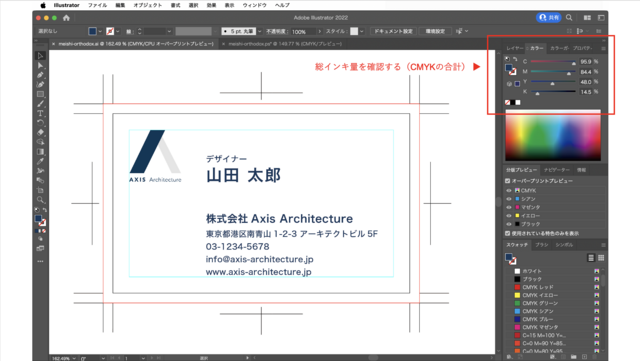Open the ファイル menu

coord(98,5)
